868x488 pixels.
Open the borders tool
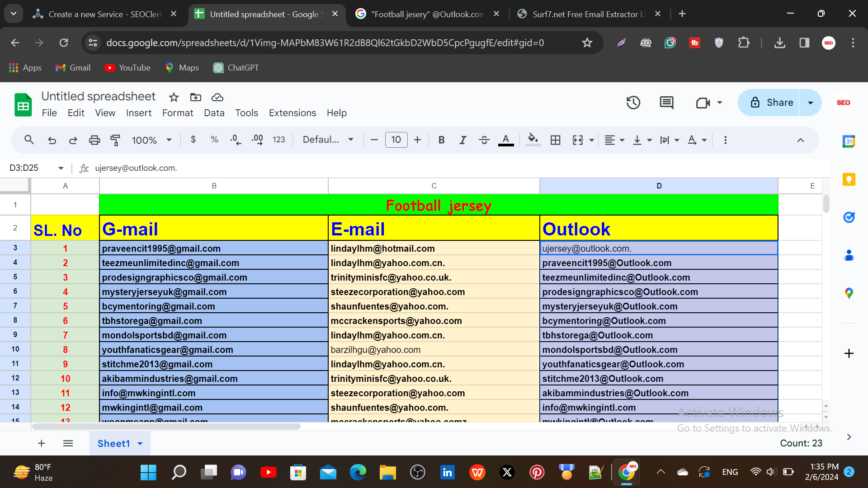click(555, 140)
